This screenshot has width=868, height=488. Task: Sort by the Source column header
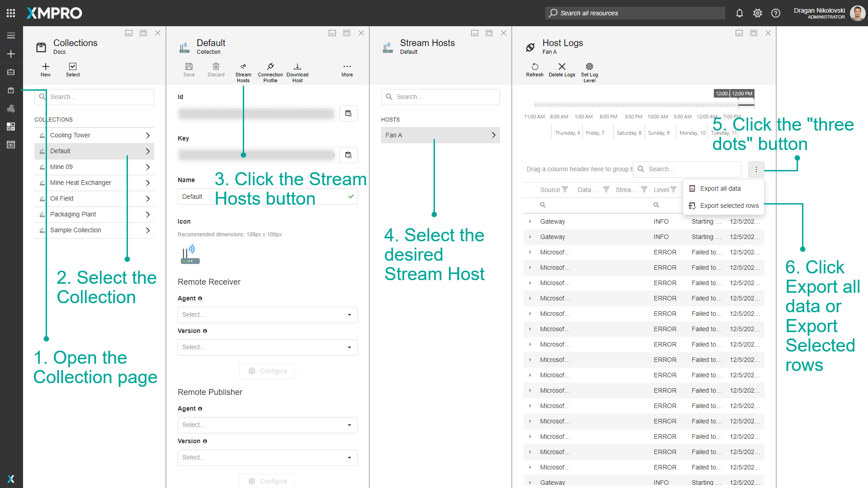click(550, 190)
